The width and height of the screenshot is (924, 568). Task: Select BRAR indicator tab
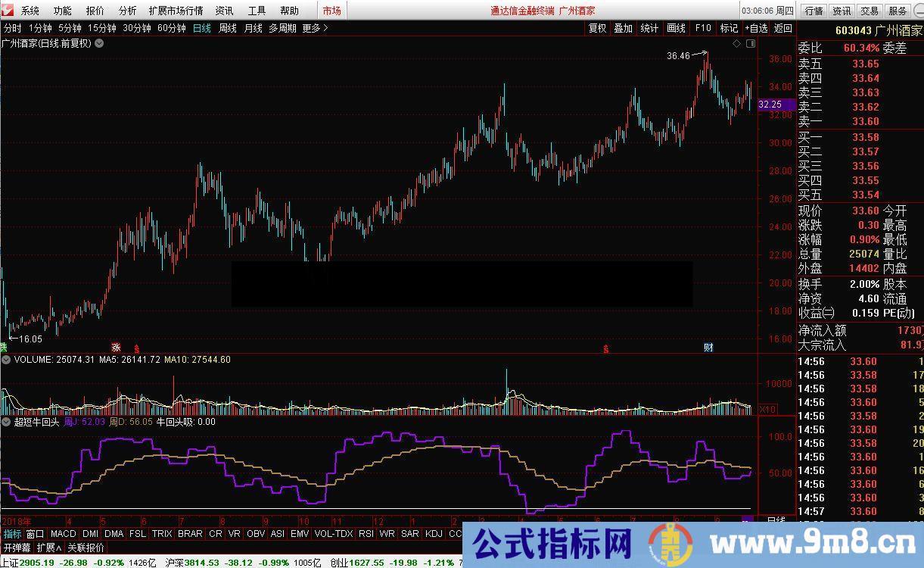190,533
